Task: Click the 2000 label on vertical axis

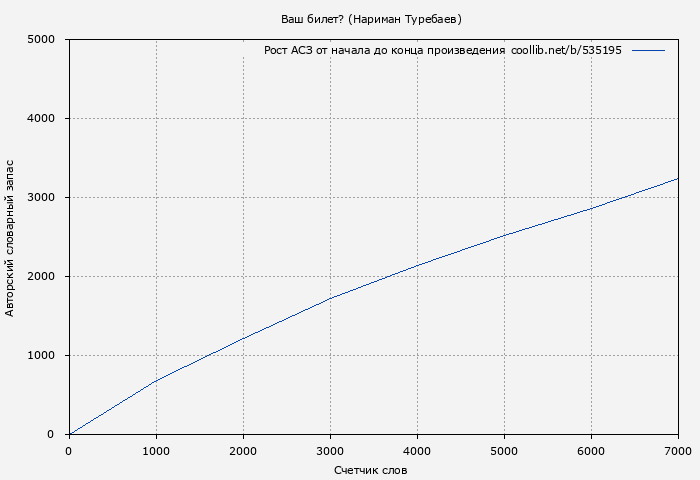Action: 48,277
